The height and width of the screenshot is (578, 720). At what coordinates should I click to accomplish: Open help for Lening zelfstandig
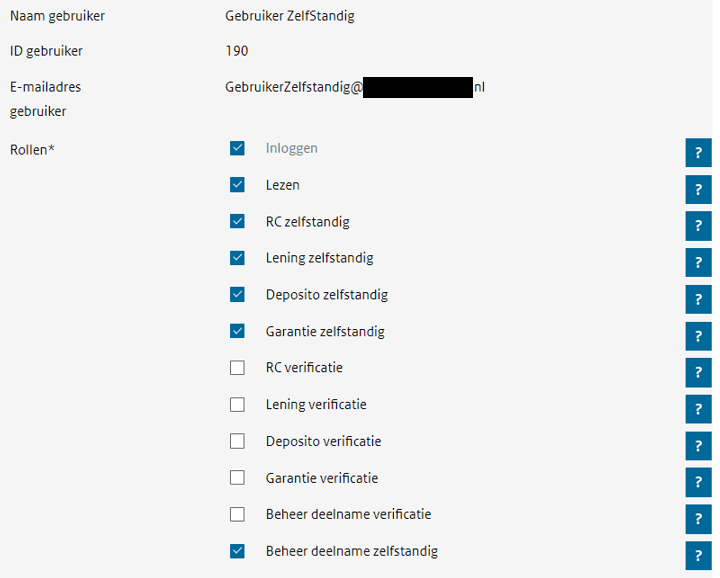pos(698,263)
